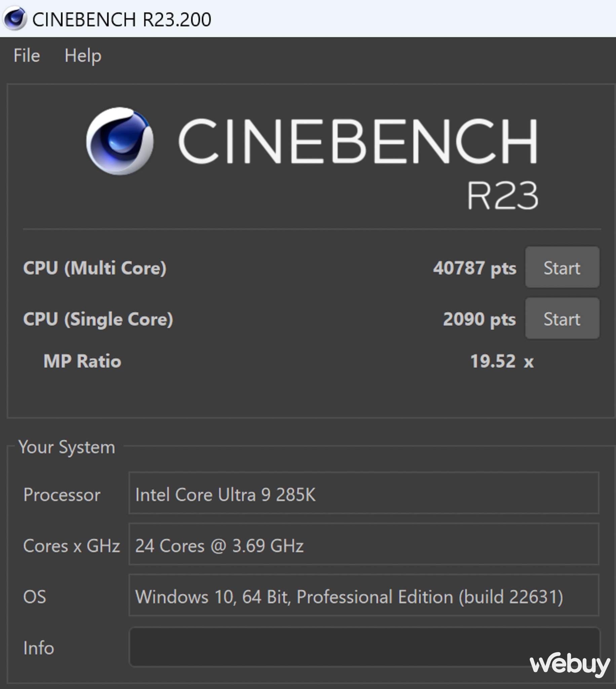This screenshot has height=689, width=616.
Task: Click the large Cinebench sphere logo
Action: 120,141
